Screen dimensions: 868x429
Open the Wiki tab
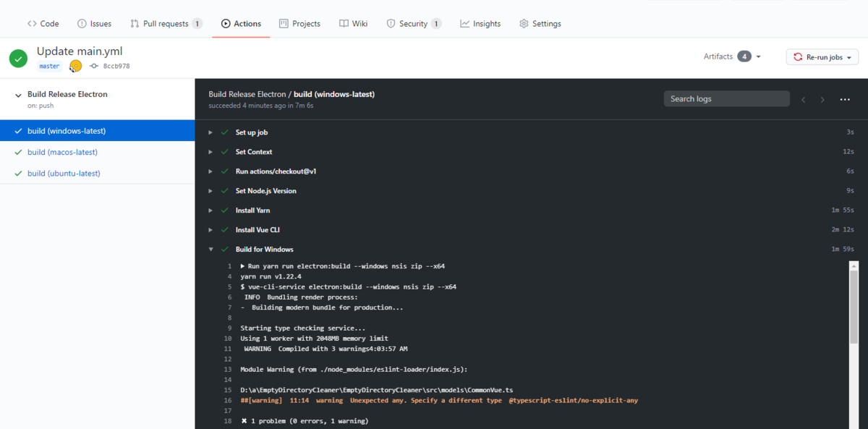coord(353,24)
